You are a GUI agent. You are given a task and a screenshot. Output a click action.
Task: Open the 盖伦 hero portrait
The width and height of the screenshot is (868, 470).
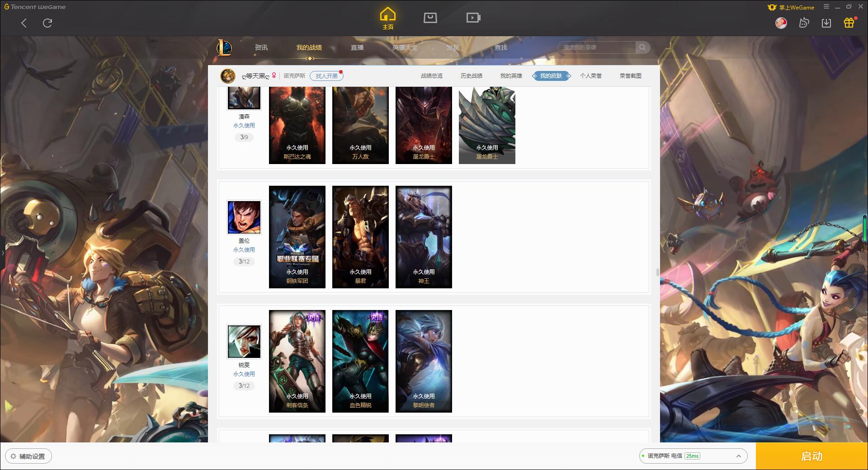(x=244, y=217)
